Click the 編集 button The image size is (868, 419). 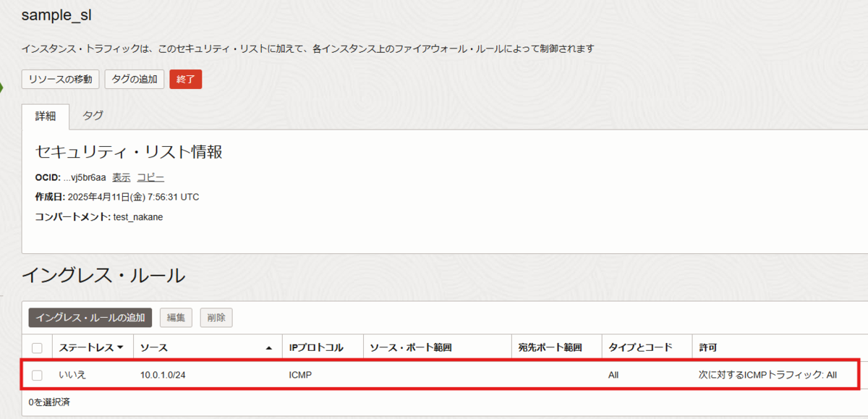176,318
